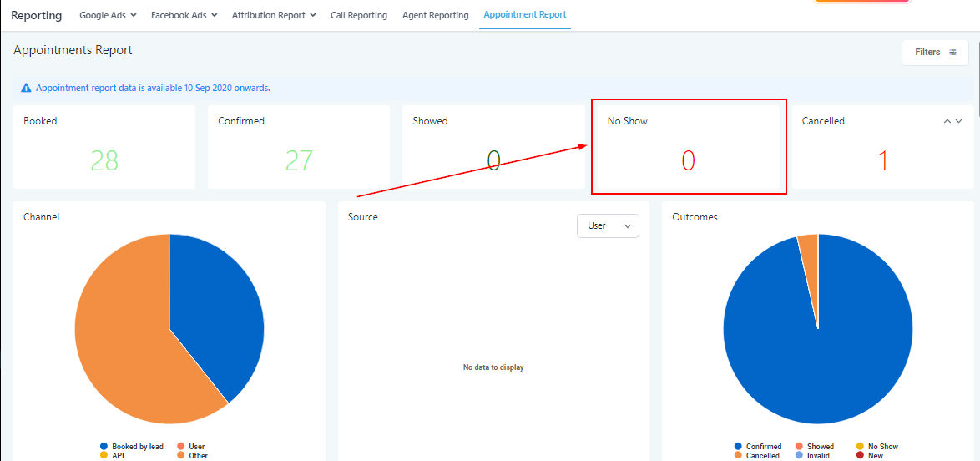
Task: Collapse cards with the up chevron
Action: [947, 121]
